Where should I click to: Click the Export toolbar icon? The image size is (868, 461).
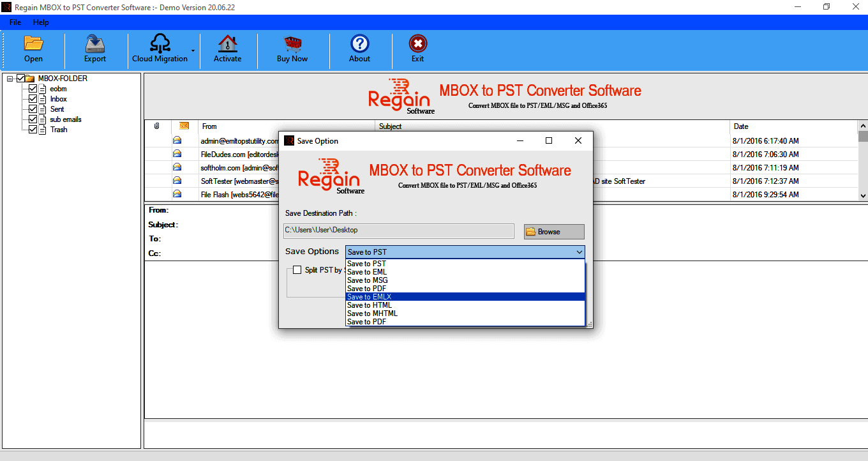click(x=95, y=49)
